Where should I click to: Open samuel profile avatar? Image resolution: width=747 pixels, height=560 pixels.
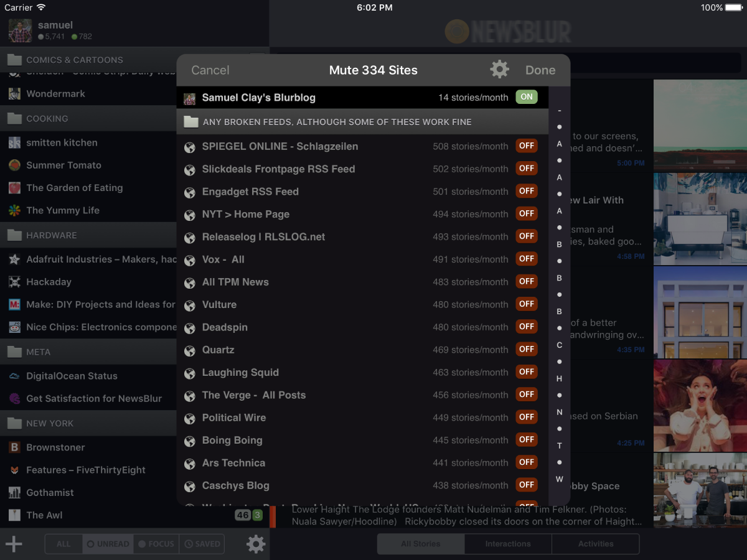coord(21,30)
